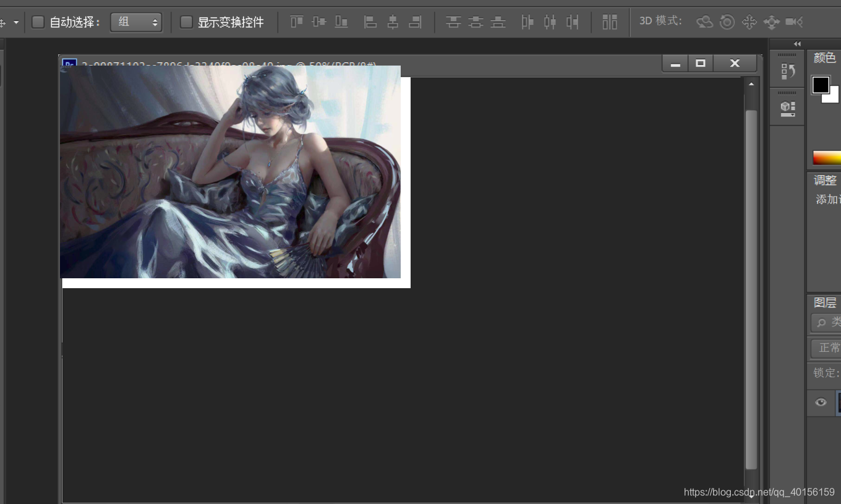
Task: Toggle layer visibility eye icon
Action: (x=821, y=402)
